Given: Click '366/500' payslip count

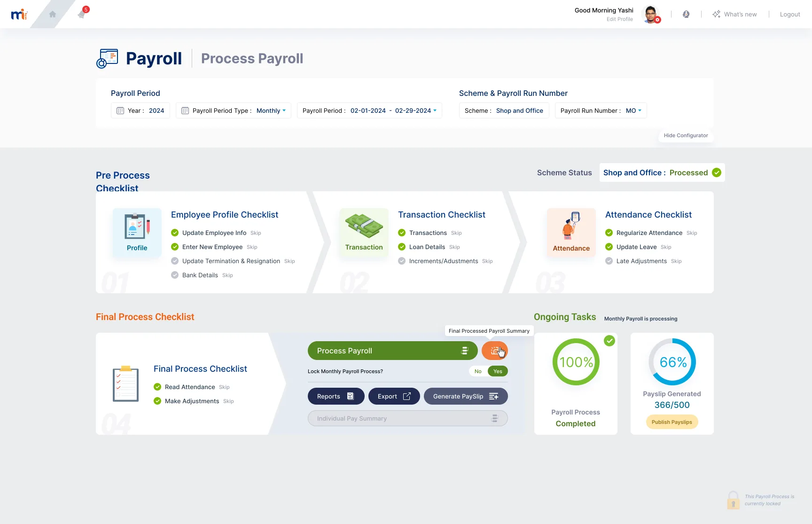Looking at the screenshot, I should (672, 405).
